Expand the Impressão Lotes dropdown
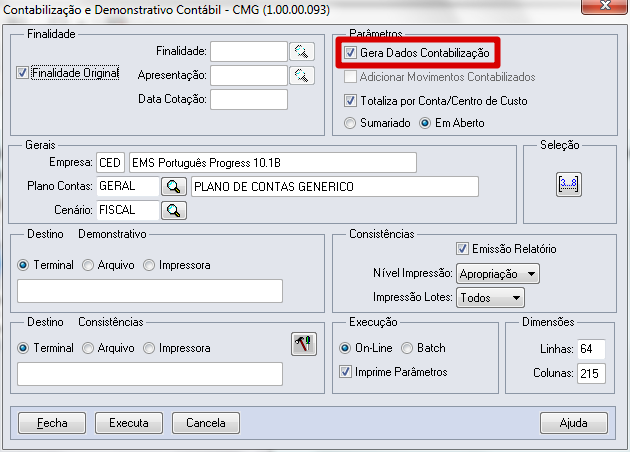The width and height of the screenshot is (630, 452). (490, 298)
